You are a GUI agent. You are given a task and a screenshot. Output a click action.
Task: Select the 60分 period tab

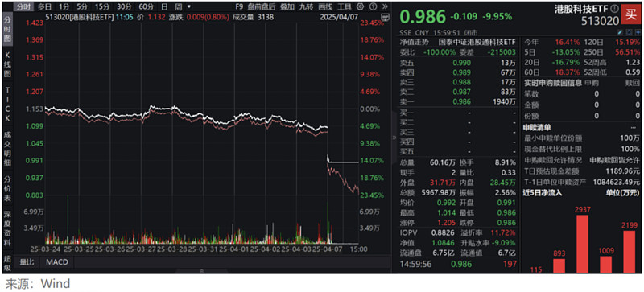(146, 7)
